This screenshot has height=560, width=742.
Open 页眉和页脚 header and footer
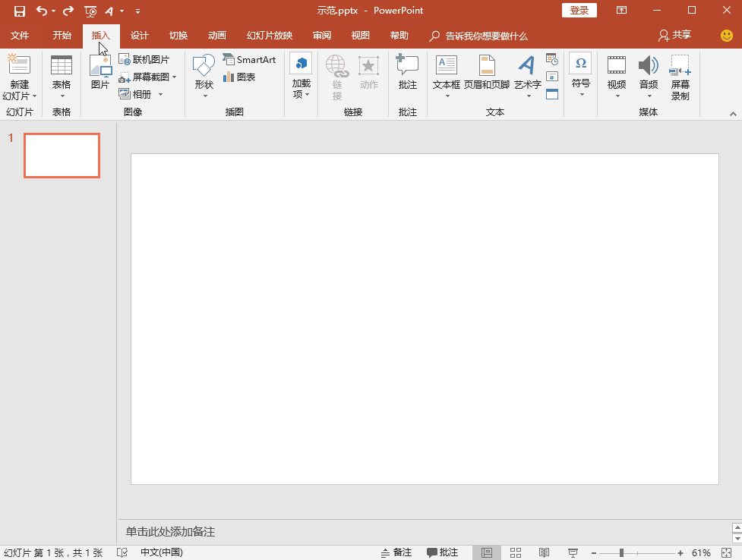(x=486, y=73)
